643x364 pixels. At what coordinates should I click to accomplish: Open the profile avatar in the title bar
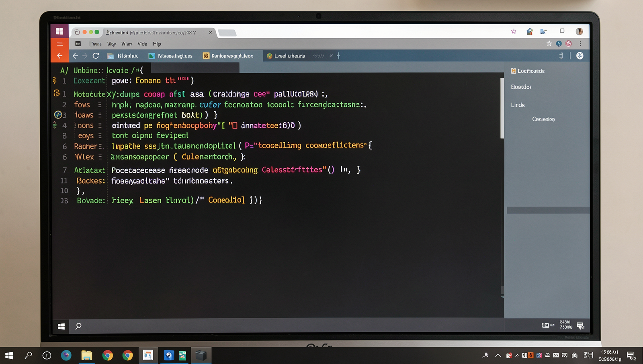(579, 31)
